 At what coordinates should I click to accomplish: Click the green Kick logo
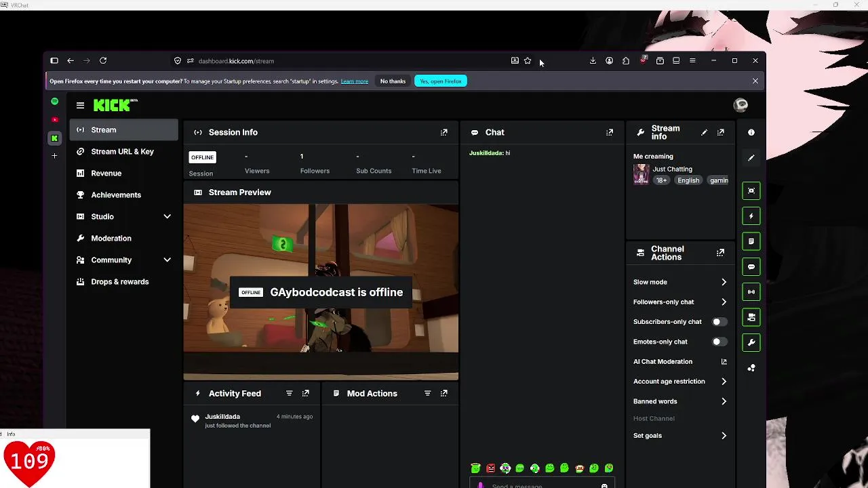(x=115, y=105)
